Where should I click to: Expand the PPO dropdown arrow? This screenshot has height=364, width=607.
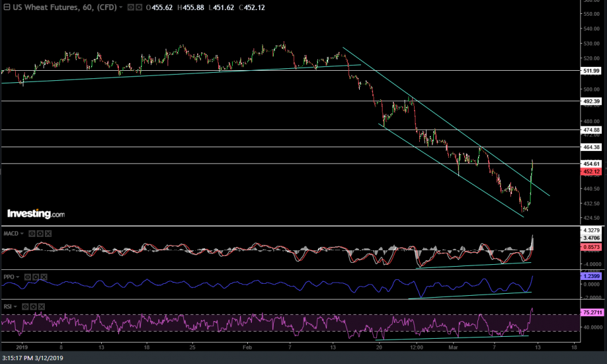pyautogui.click(x=18, y=277)
